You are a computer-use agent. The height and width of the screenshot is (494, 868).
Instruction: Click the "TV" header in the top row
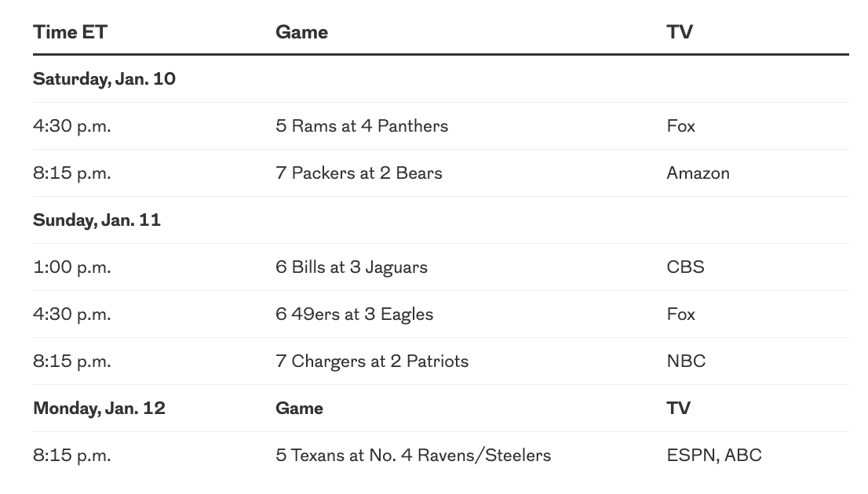679,32
